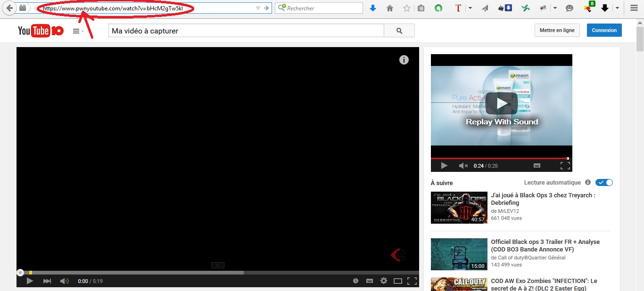Open the YouTube guide menu icon

pos(78,31)
